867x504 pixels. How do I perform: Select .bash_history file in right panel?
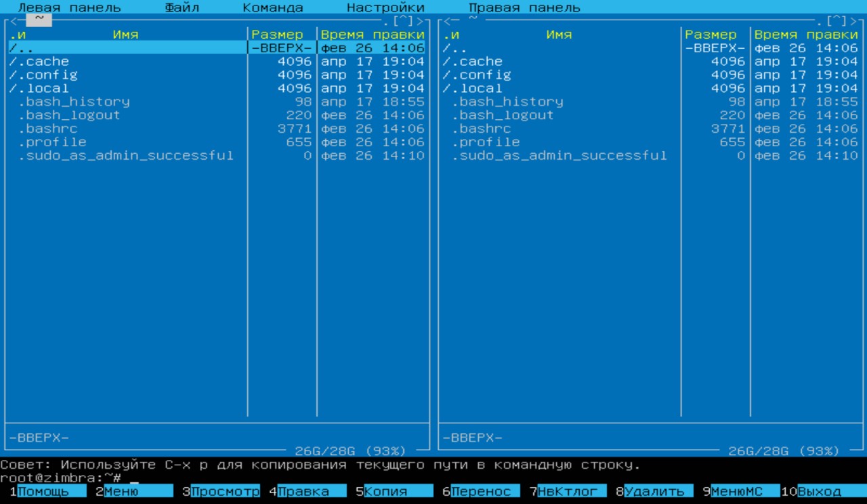[650, 102]
